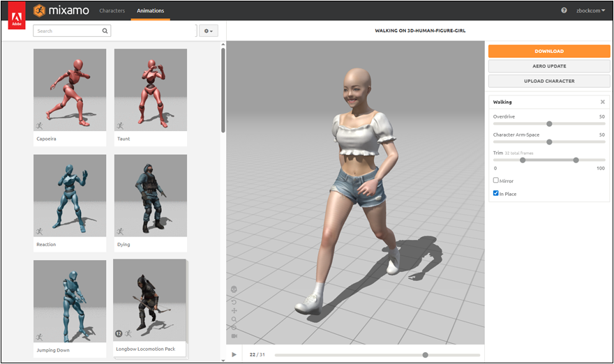Enable the Mirror checkbox
Image resolution: width=614 pixels, height=364 pixels.
coord(496,181)
